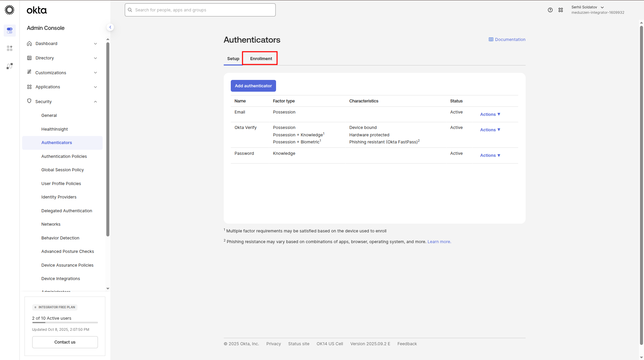Open the workflows rail icon below the grid-plus icon
The height and width of the screenshot is (360, 644).
click(9, 66)
